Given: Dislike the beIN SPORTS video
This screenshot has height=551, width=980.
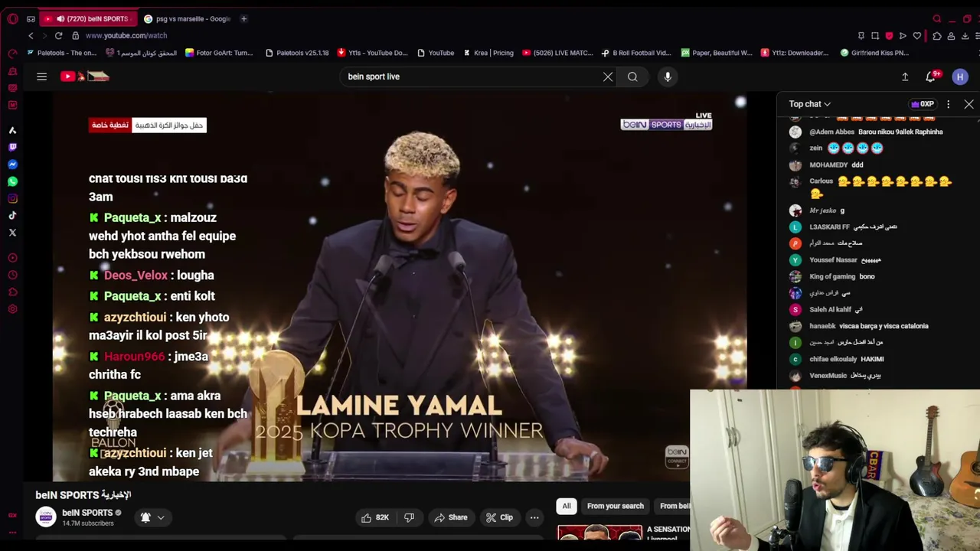Looking at the screenshot, I should tap(409, 517).
